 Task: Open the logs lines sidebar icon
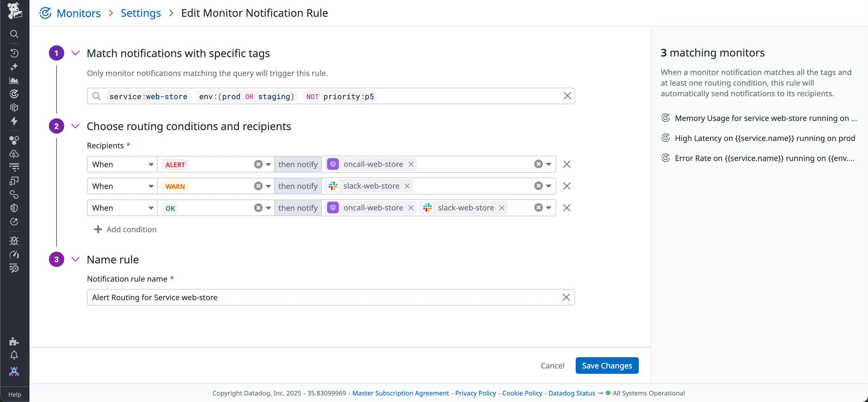coord(14,167)
